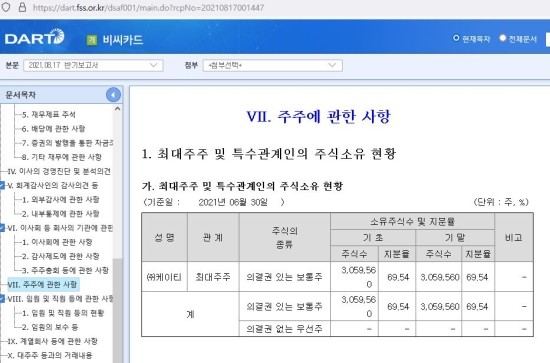Collapse the VIII. 임원 및 직원 tree node
The height and width of the screenshot is (363, 550).
[x=2, y=299]
